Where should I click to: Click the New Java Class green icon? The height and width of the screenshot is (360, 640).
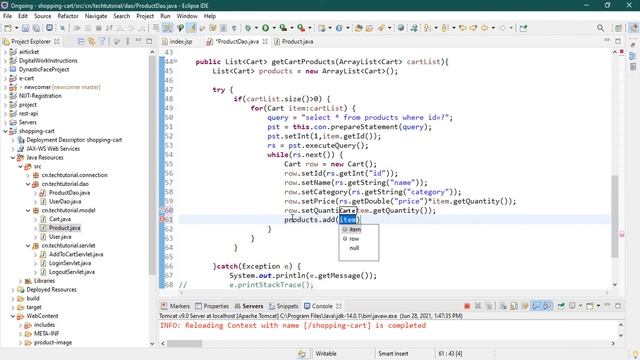tap(339, 28)
